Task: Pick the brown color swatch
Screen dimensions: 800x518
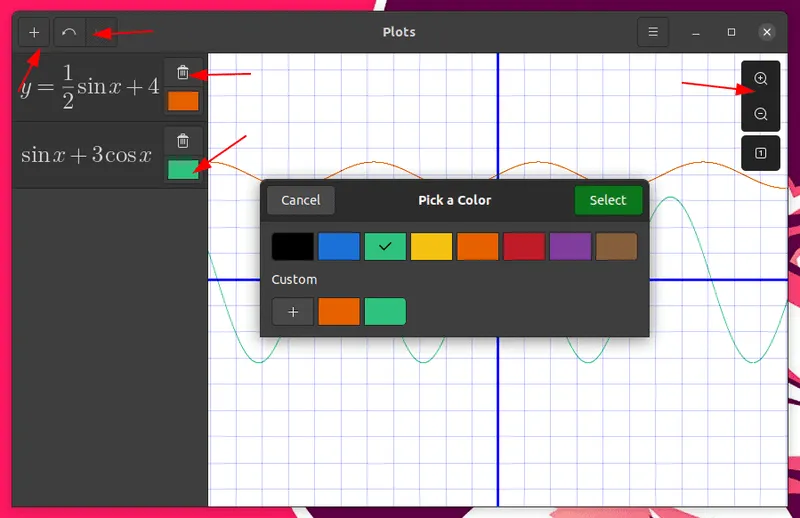Action: [616, 246]
